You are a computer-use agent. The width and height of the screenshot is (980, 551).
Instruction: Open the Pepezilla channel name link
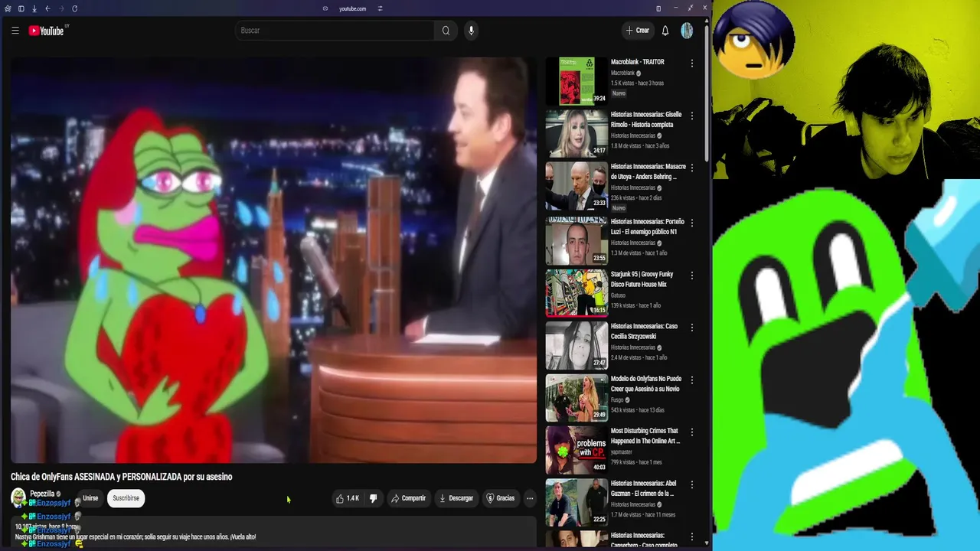point(42,494)
